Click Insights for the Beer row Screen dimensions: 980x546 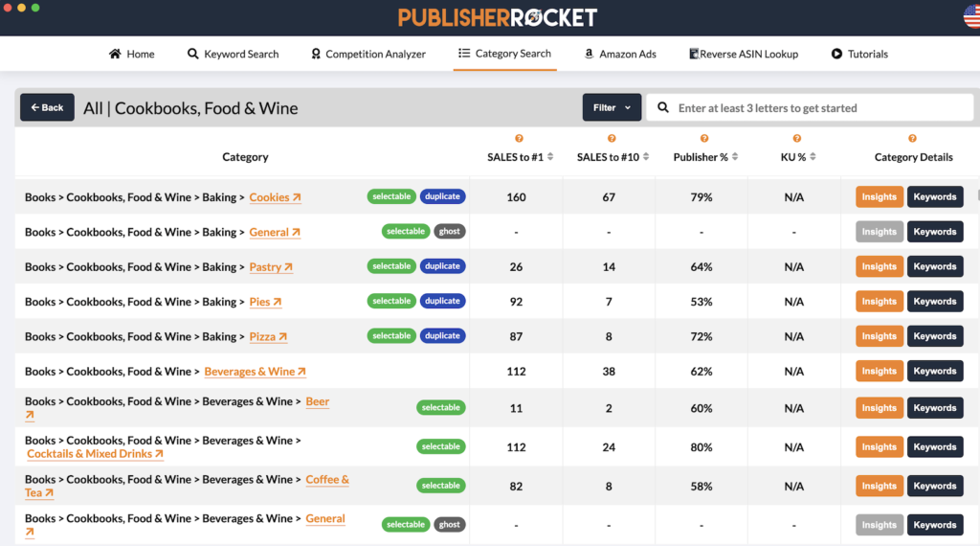click(879, 408)
